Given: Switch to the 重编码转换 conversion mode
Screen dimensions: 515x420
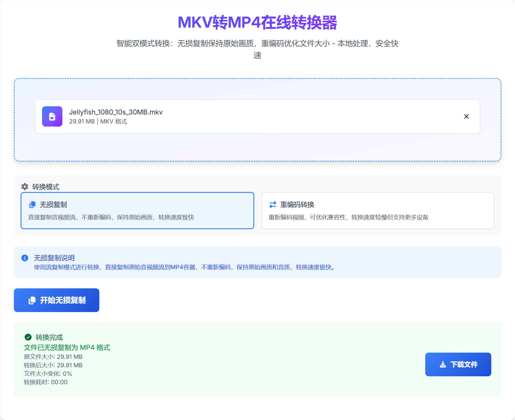Looking at the screenshot, I should coord(377,211).
